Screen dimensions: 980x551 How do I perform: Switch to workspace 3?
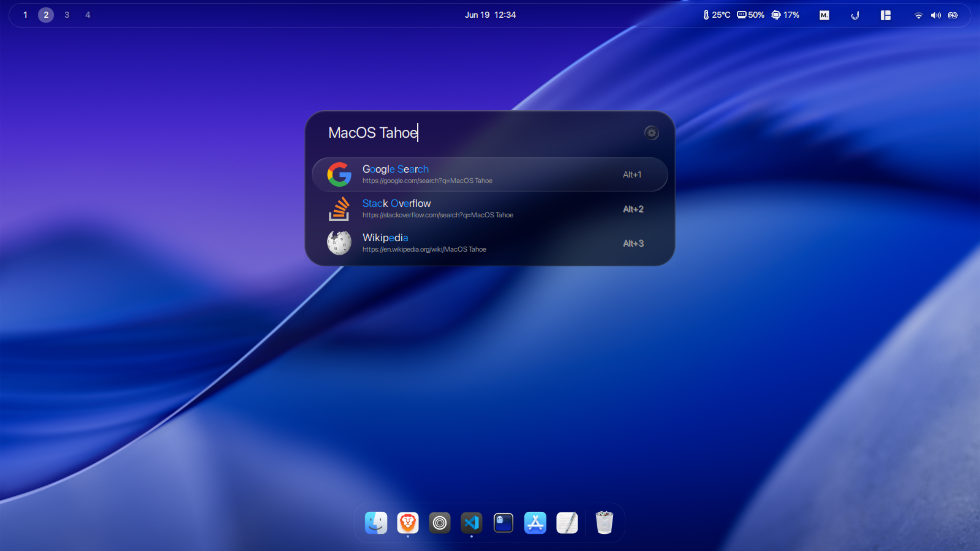pos(67,15)
